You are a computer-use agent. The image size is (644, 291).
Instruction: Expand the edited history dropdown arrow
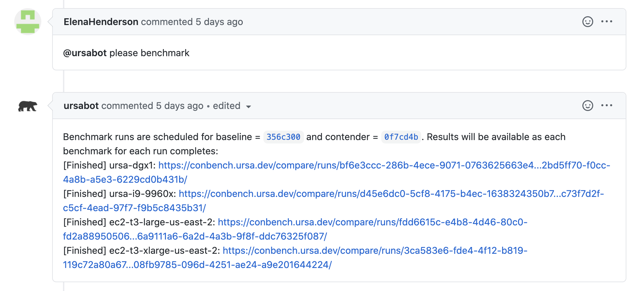coord(249,107)
